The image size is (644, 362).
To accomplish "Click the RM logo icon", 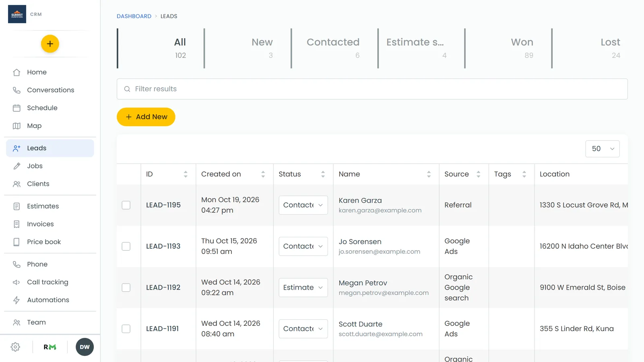I will (50, 347).
